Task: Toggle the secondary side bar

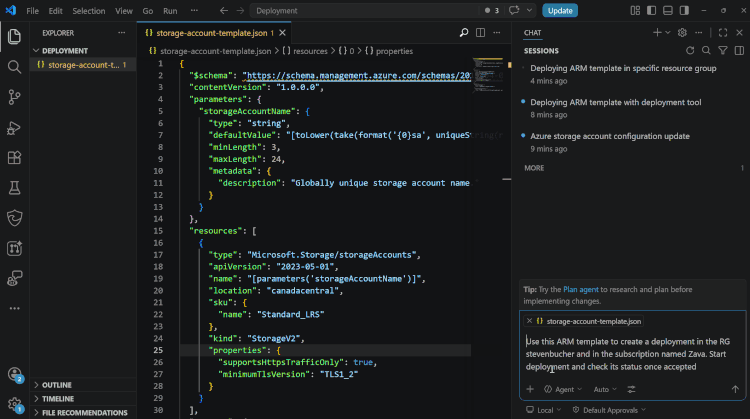Action: 684,11
